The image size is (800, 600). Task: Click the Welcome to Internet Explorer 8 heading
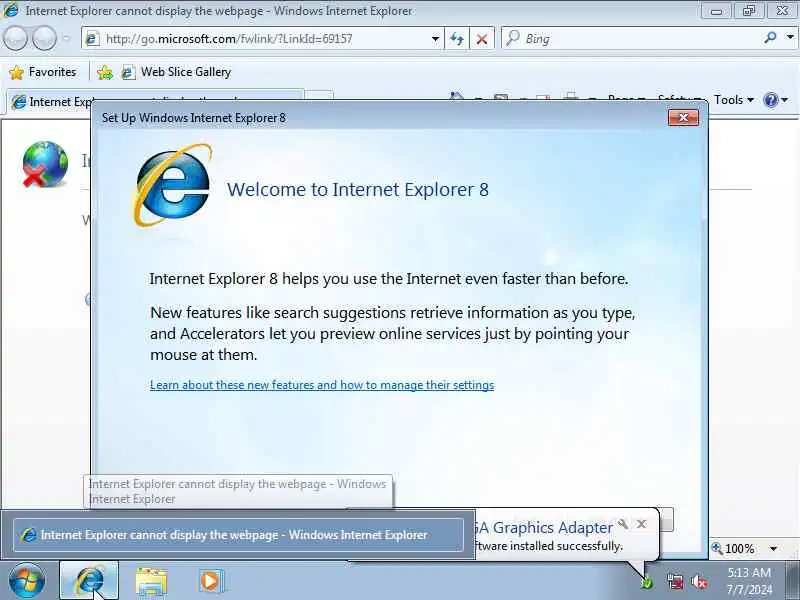pyautogui.click(x=358, y=189)
